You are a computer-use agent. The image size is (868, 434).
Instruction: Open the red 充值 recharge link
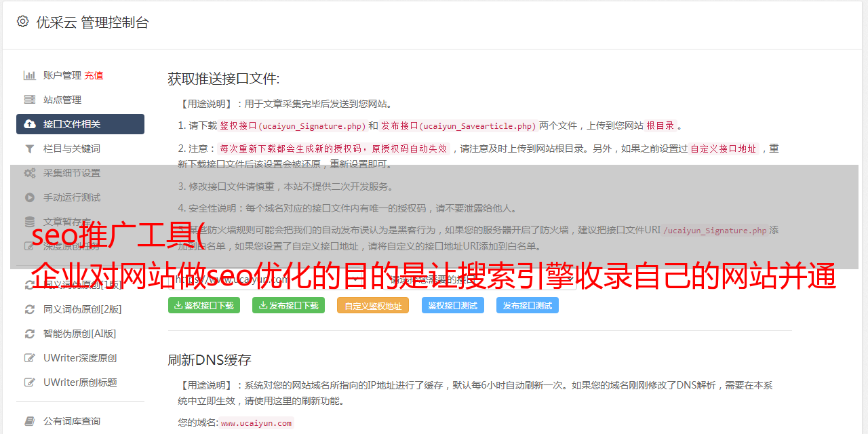[94, 75]
